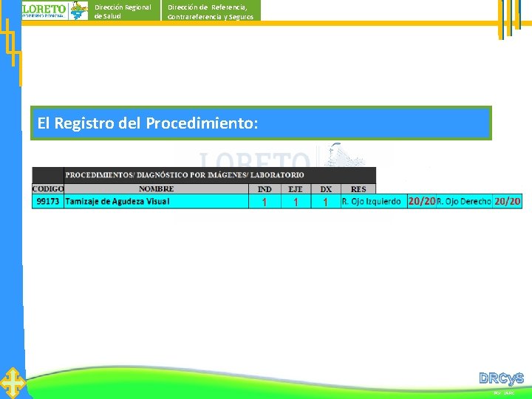Viewport: 532px width, 399px height.
Task: Click the value 1 under EJE
Action: pos(296,202)
